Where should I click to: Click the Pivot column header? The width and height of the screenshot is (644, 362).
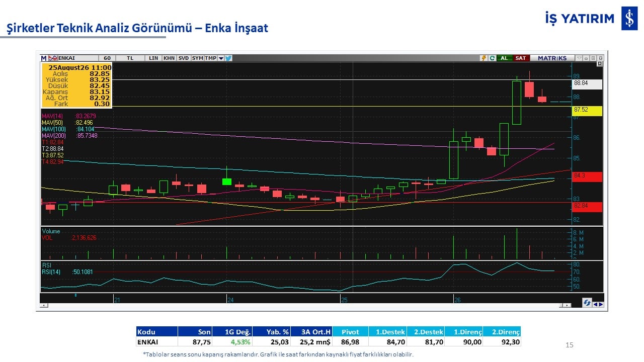pyautogui.click(x=350, y=332)
